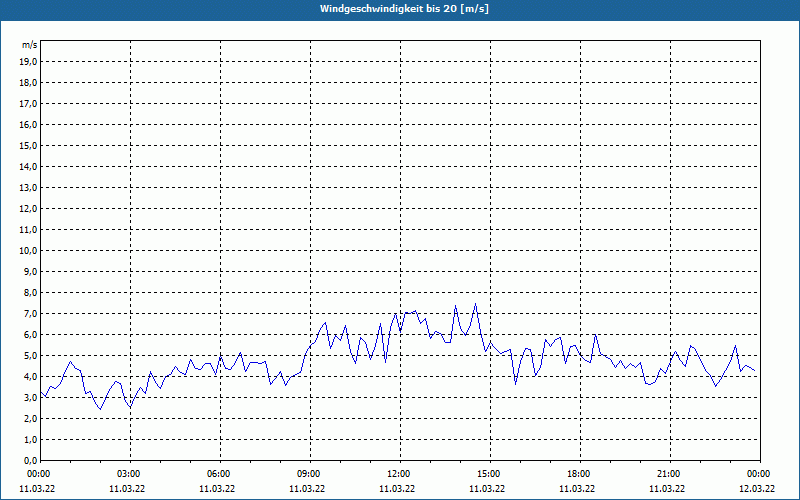Click the 09:00 time axis label
Image resolution: width=800 pixels, height=500 pixels.
310,474
